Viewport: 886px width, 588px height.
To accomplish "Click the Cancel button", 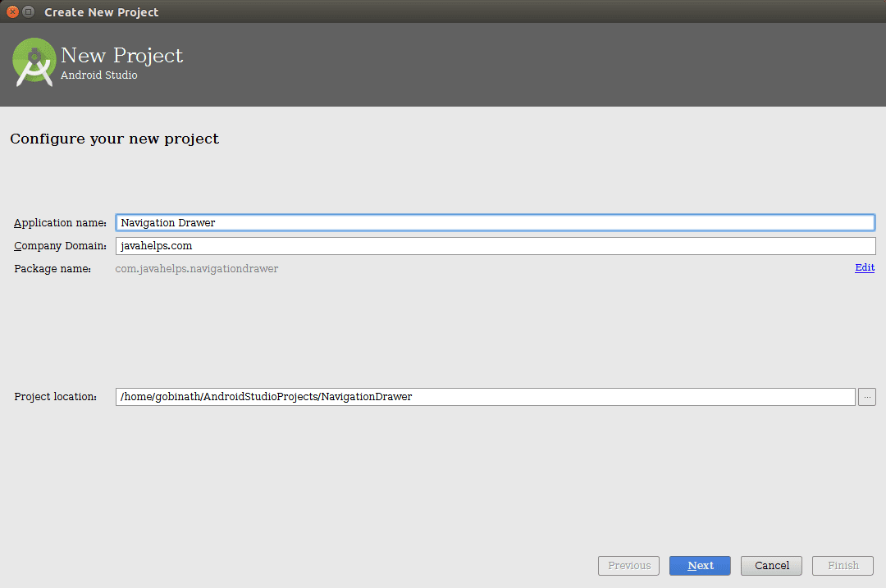I will [x=771, y=565].
